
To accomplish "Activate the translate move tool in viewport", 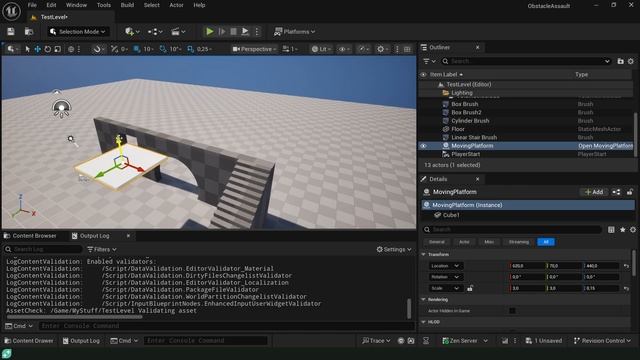I will pyautogui.click(x=38, y=49).
